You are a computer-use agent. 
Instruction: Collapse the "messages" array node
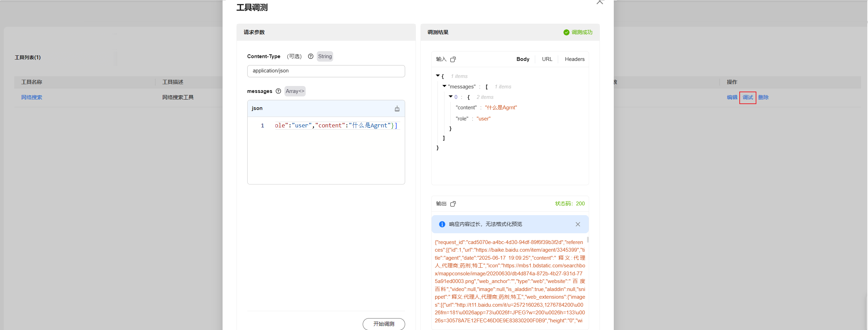pyautogui.click(x=444, y=86)
